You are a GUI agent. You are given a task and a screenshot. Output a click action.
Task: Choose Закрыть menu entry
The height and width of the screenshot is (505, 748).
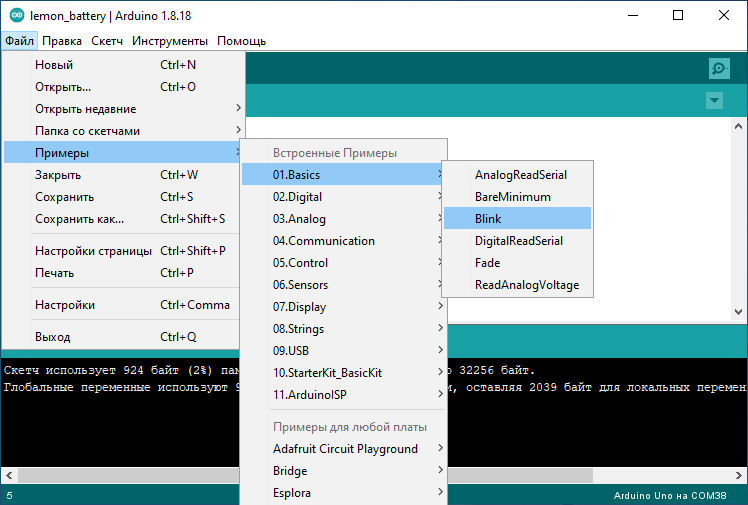click(122, 175)
